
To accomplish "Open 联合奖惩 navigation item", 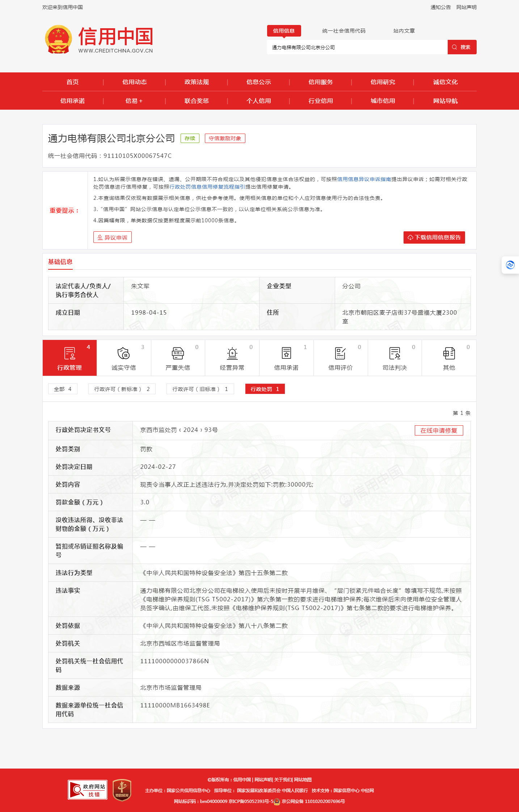I will tap(197, 101).
